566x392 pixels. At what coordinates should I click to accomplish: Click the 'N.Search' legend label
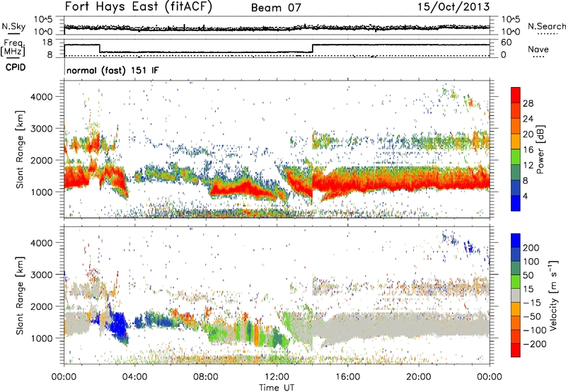(x=546, y=26)
